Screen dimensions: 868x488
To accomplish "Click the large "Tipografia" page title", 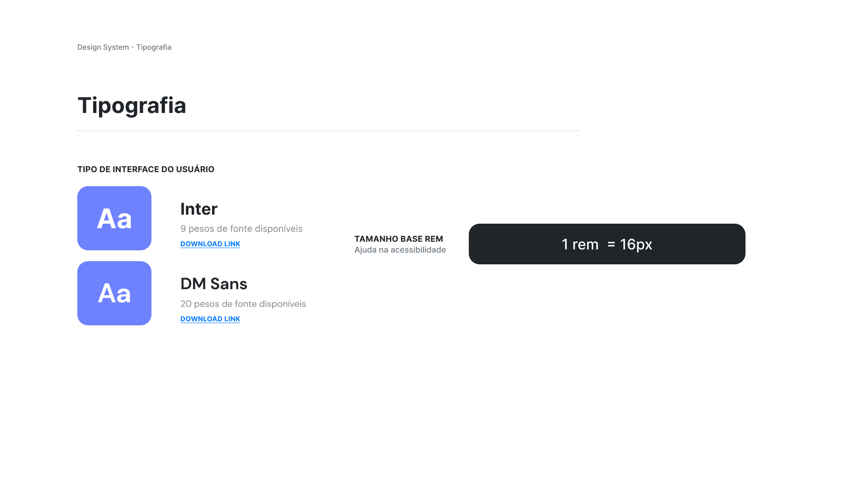I will pos(132,105).
